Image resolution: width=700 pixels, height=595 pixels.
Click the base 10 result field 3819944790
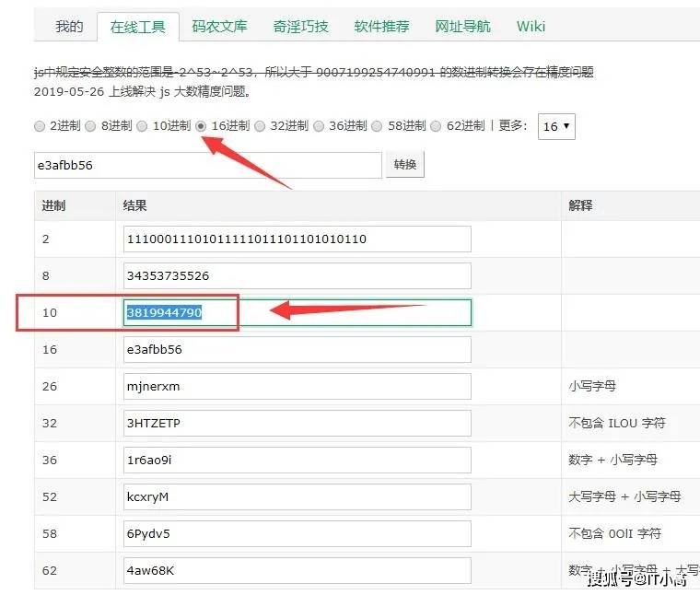297,312
